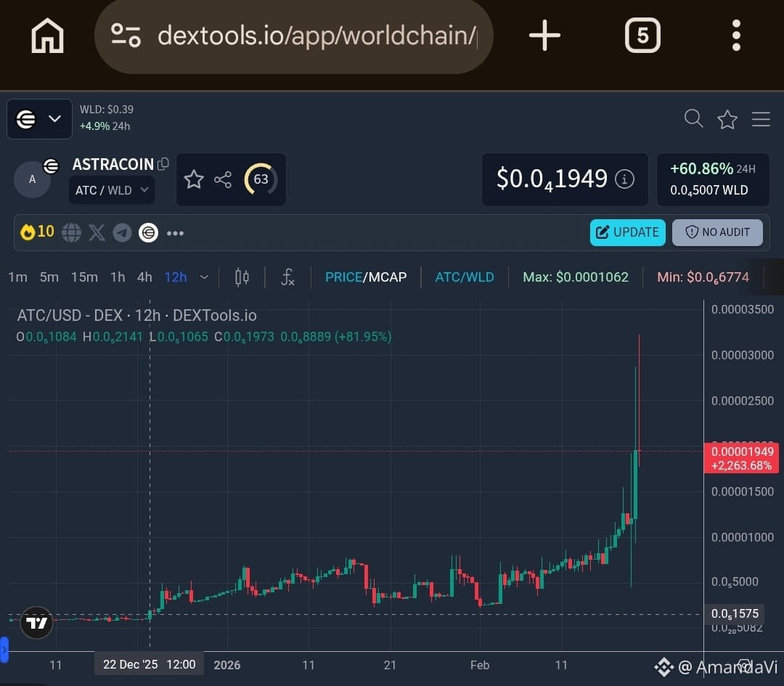Copy ASTRACOIN contract address icon

[163, 164]
